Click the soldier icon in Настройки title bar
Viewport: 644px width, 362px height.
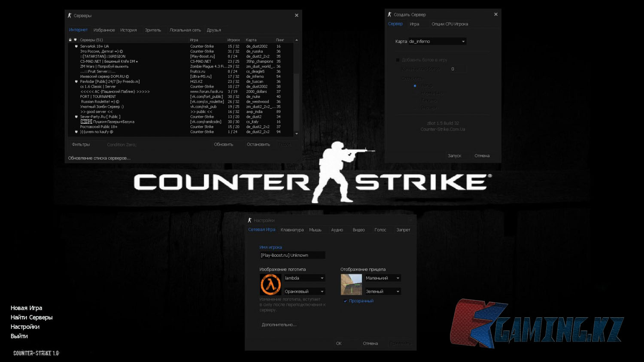click(249, 220)
